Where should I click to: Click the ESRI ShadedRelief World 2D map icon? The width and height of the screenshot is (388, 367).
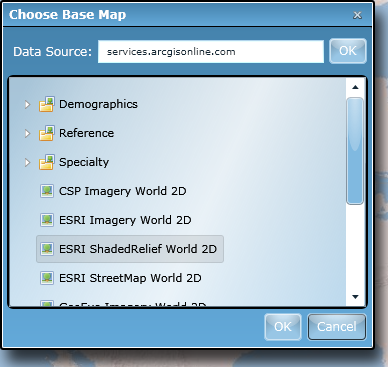47,249
